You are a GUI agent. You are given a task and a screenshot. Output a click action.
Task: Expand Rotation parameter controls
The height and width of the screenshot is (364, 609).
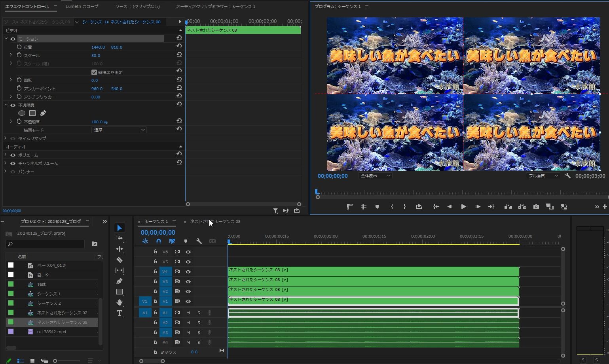11,80
